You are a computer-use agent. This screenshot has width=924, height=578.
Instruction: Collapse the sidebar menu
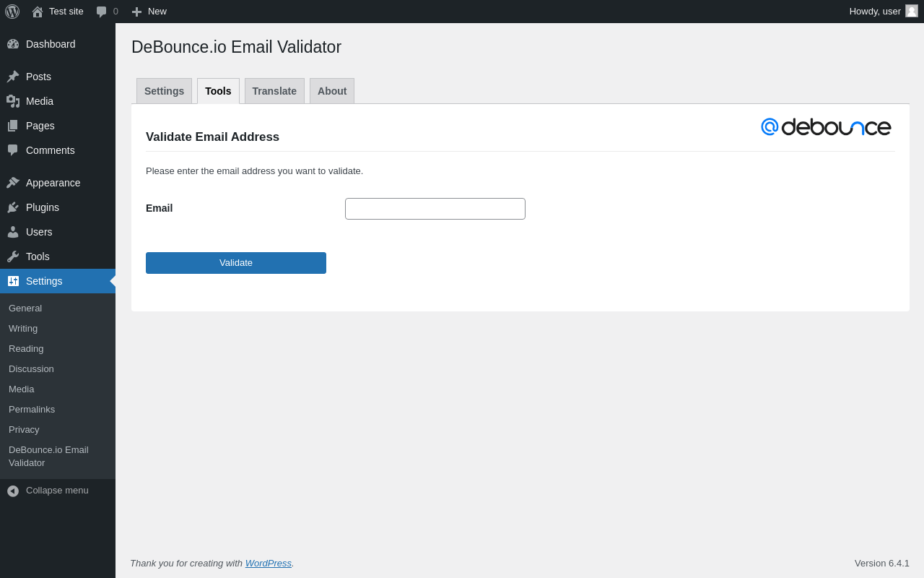[48, 491]
